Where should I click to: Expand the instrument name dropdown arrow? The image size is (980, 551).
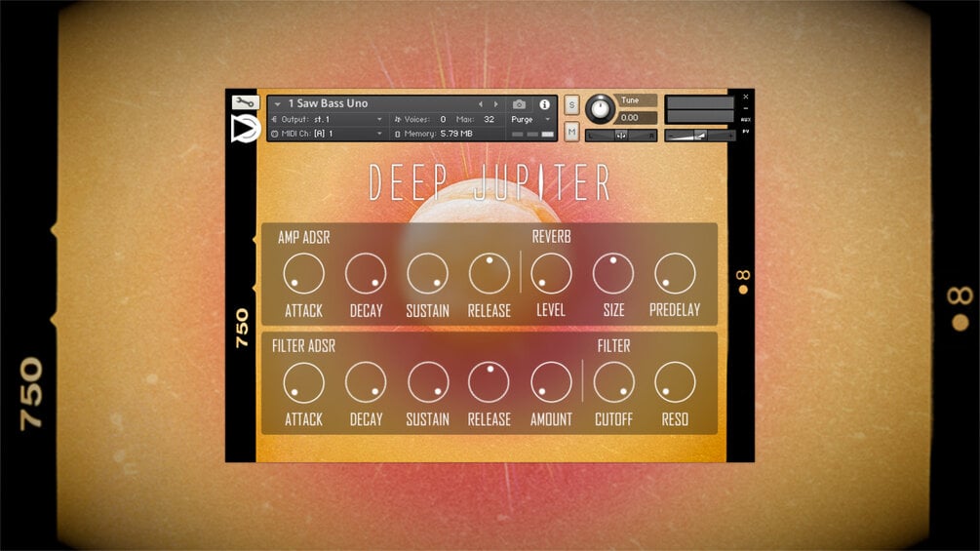tap(277, 104)
